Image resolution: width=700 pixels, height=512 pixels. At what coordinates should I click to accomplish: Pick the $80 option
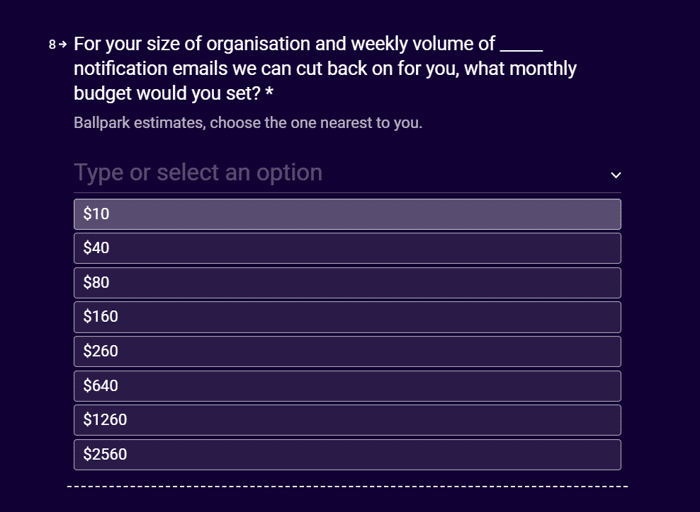[347, 283]
